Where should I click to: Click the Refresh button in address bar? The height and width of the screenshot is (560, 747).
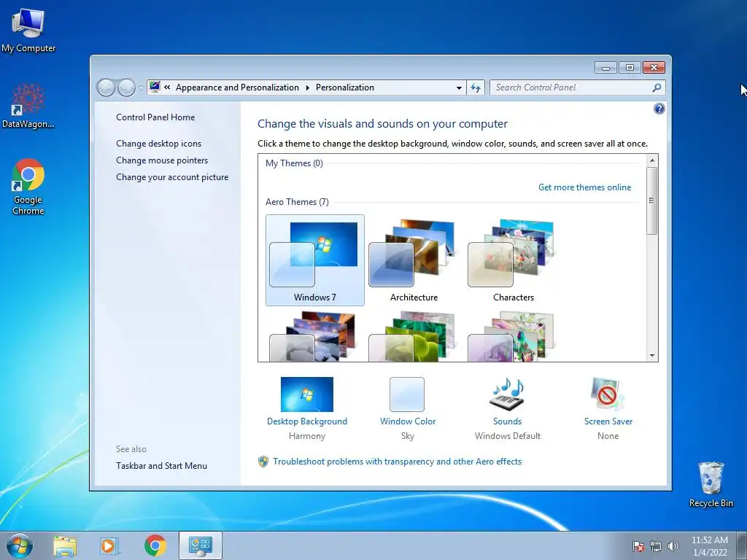[x=476, y=87]
